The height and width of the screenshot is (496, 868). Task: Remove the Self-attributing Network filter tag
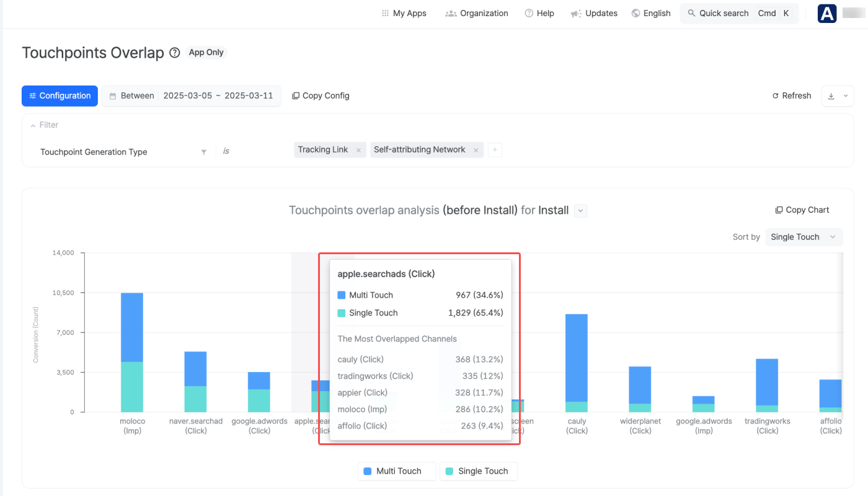pos(476,150)
